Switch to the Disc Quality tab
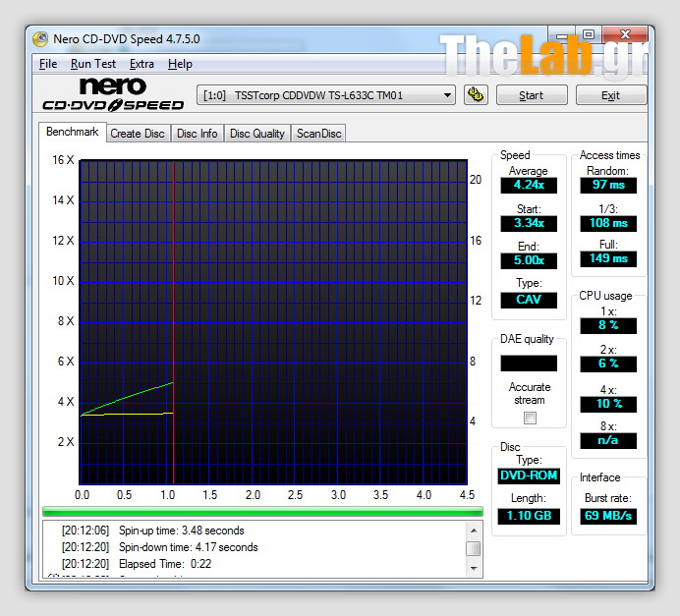 point(257,133)
